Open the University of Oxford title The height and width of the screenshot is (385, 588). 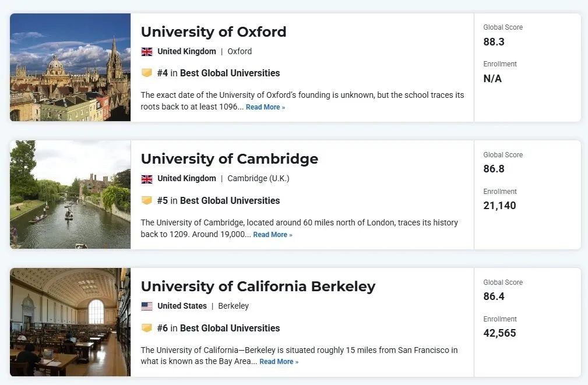tap(213, 32)
